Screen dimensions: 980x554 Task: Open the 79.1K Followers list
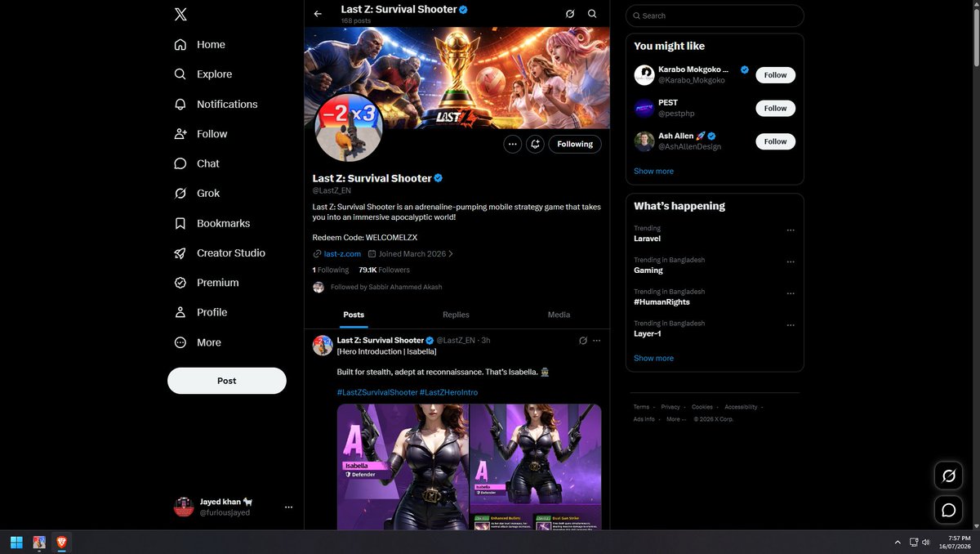click(385, 270)
